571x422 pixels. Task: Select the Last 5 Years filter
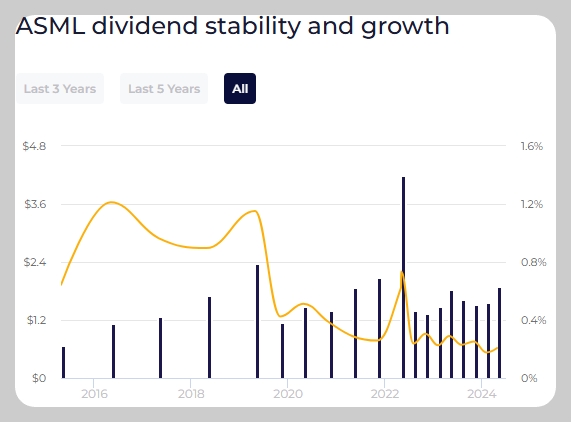[x=164, y=88]
